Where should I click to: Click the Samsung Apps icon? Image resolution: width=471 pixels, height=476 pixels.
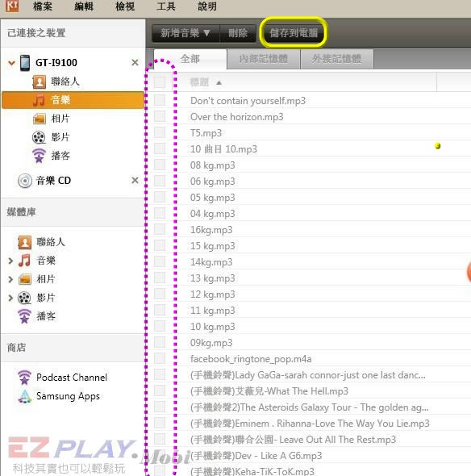tap(24, 396)
